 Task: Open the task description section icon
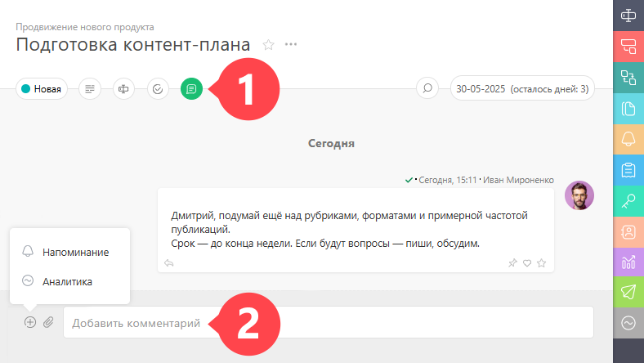(x=90, y=89)
